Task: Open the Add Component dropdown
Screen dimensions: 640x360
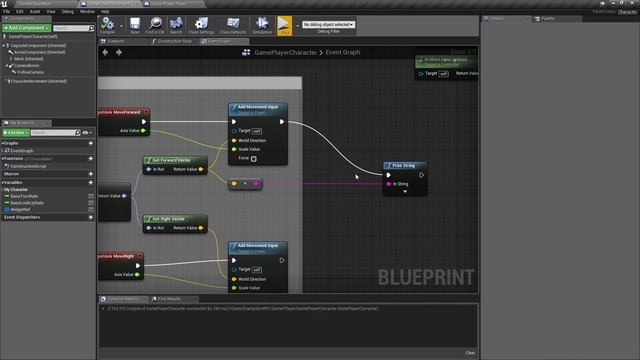Action: (x=26, y=28)
